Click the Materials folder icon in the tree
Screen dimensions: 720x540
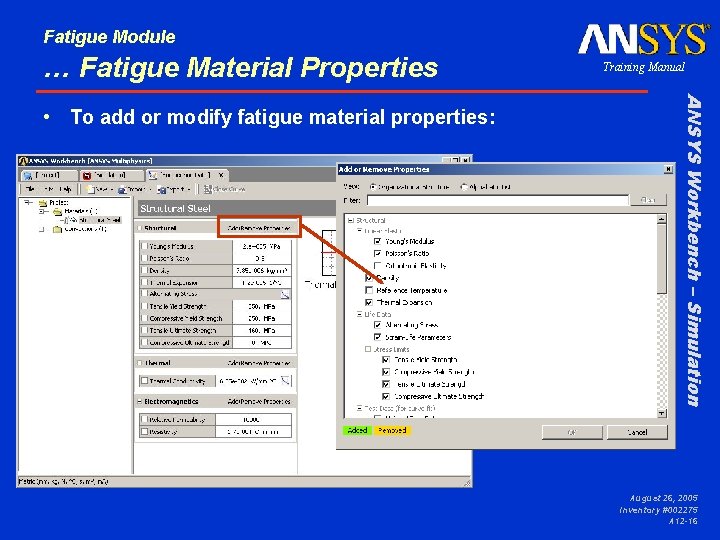(x=57, y=212)
